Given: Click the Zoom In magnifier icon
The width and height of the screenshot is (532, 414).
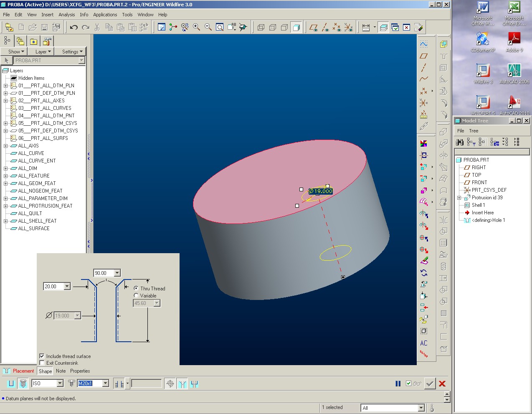Looking at the screenshot, I should [196, 28].
